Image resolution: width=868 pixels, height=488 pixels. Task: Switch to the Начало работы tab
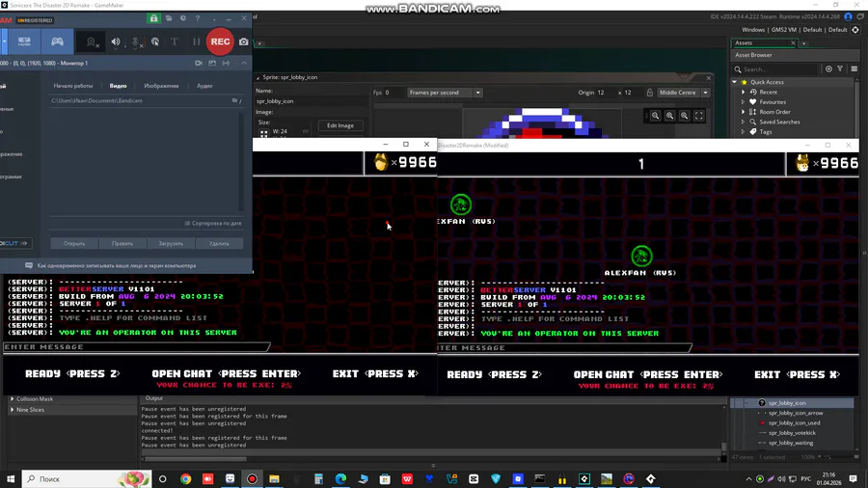73,86
